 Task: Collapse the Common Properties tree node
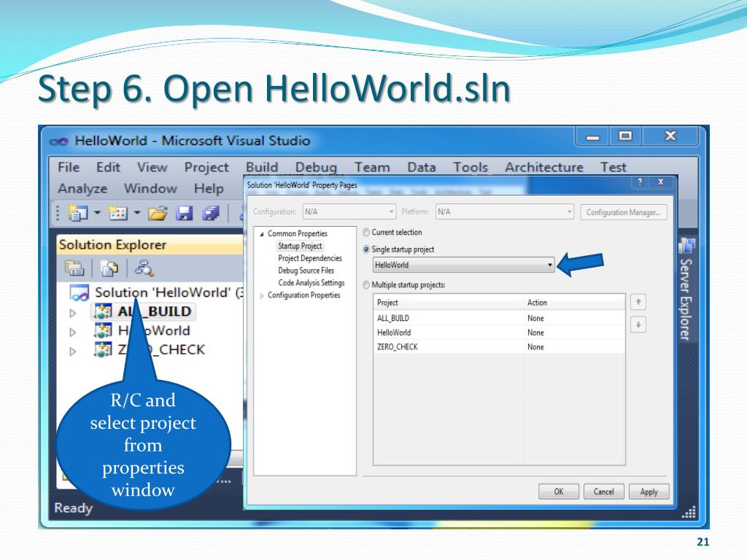262,234
